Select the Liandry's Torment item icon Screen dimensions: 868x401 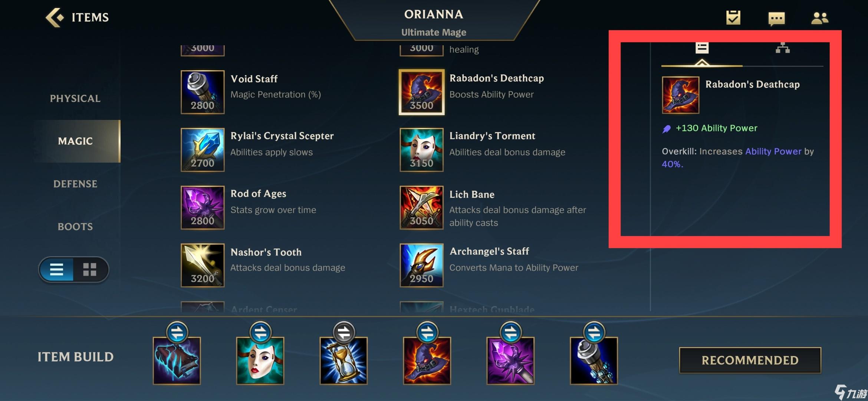(421, 150)
